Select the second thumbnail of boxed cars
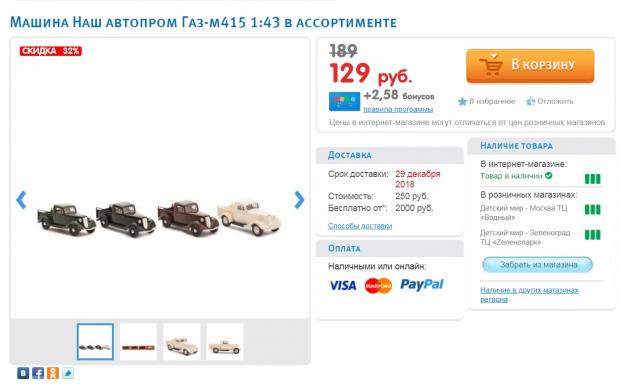This screenshot has width=638, height=387. click(138, 342)
